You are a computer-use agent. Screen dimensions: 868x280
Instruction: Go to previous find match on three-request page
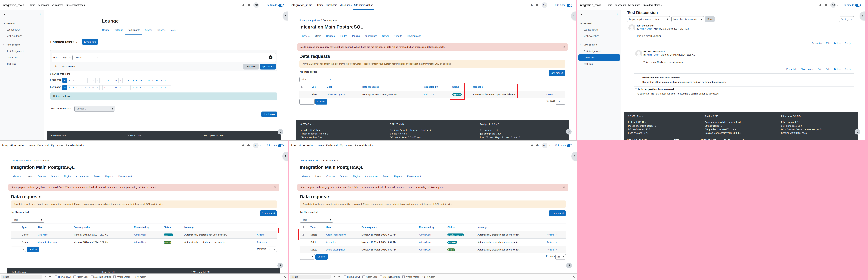pyautogui.click(x=334, y=277)
